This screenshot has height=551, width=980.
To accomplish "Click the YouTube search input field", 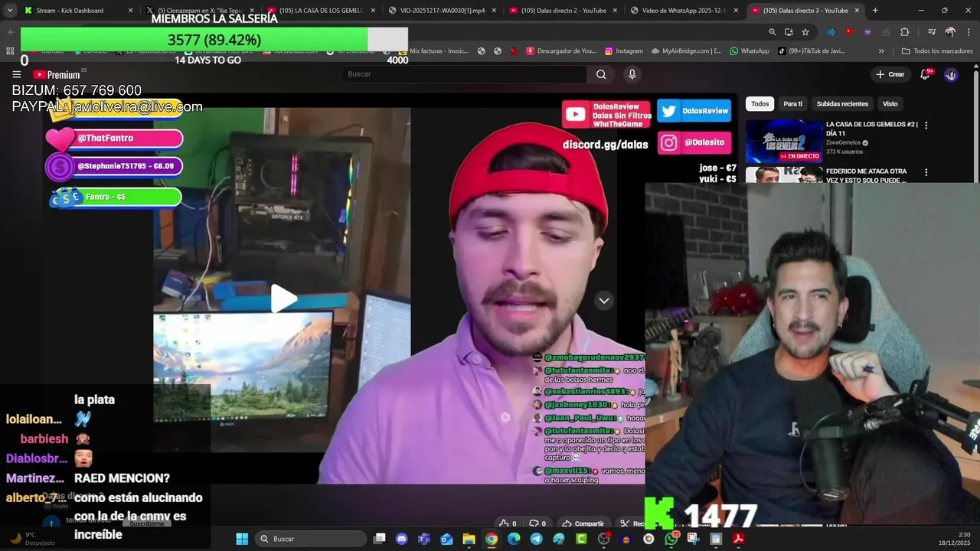I will (x=463, y=74).
